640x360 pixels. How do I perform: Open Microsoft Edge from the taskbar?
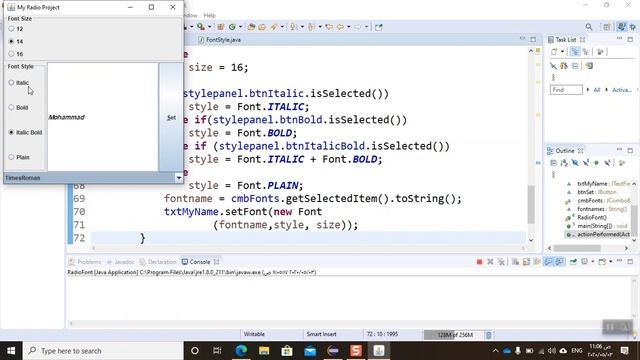pos(241,351)
